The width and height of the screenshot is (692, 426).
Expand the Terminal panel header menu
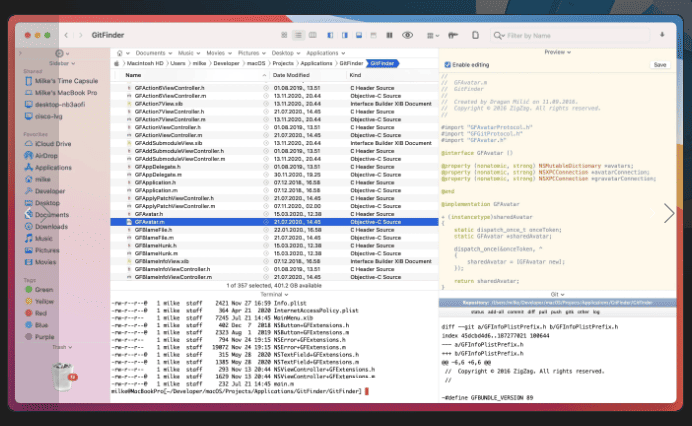(274, 294)
